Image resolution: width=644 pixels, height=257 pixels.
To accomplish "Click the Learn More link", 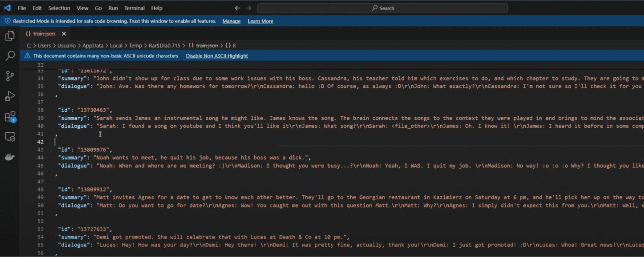I will point(260,21).
